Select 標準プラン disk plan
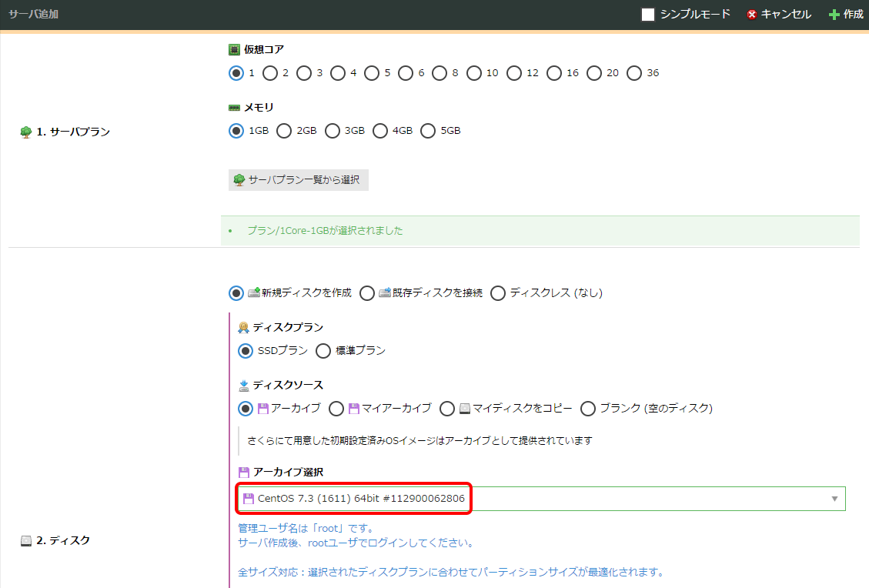Image resolution: width=869 pixels, height=588 pixels. point(323,351)
